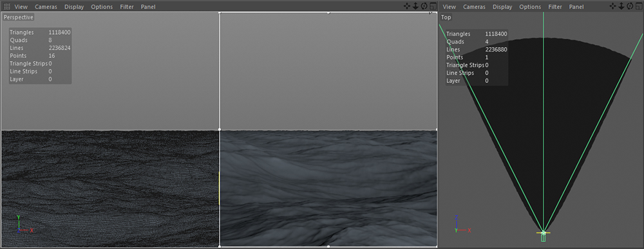Click the rotate-camera icon in the Top viewport
644x249 pixels.
pos(630,6)
